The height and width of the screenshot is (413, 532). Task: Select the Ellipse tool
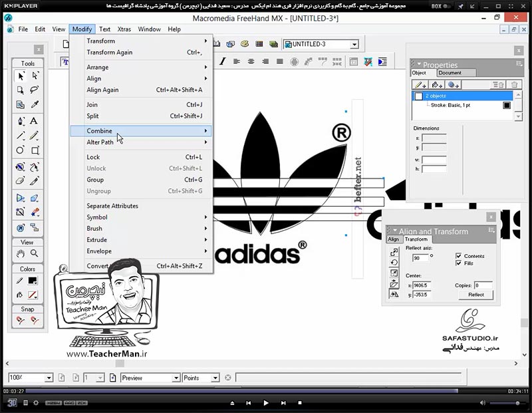tap(21, 150)
